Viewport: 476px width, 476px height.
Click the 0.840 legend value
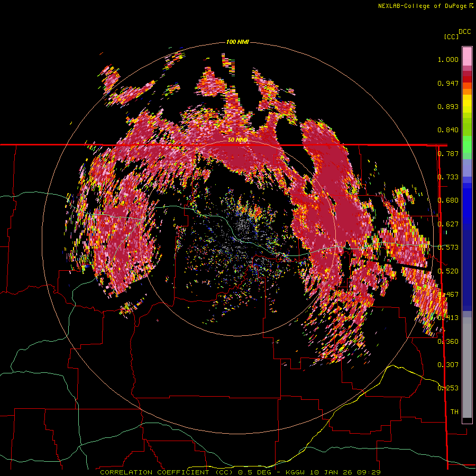(x=448, y=130)
